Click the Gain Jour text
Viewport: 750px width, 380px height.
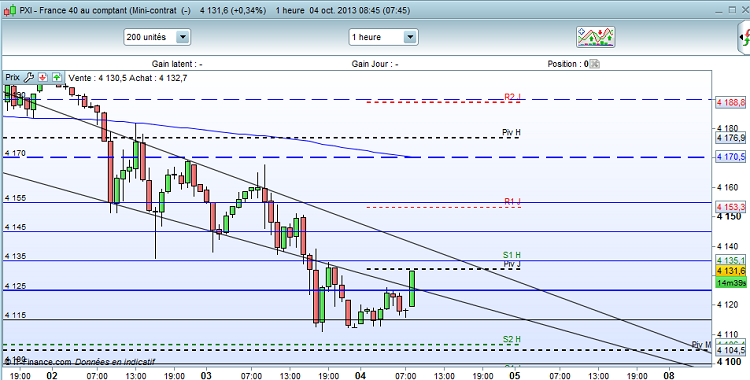375,64
